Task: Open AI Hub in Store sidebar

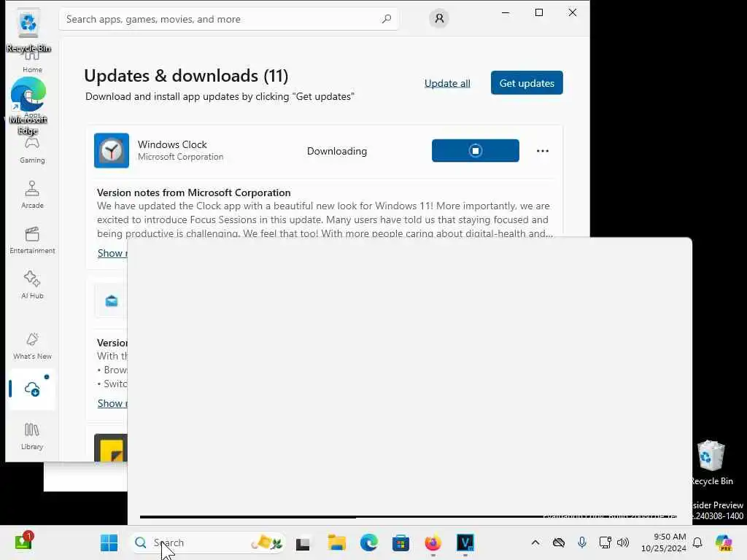Action: 32,285
